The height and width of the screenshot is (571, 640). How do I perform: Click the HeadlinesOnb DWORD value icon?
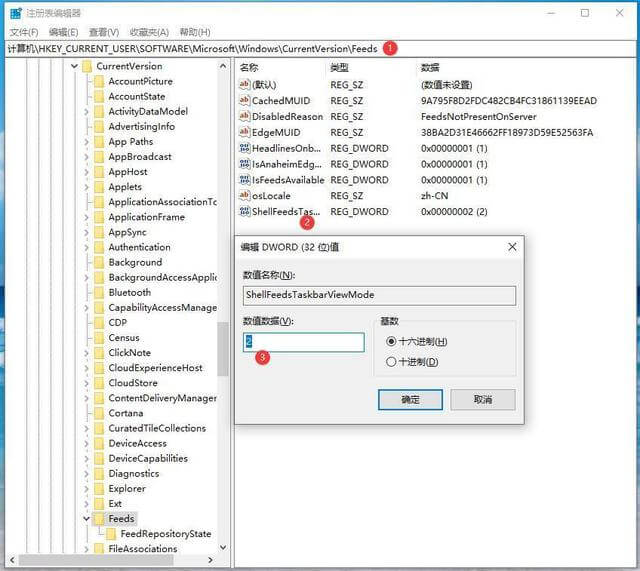pyautogui.click(x=244, y=148)
